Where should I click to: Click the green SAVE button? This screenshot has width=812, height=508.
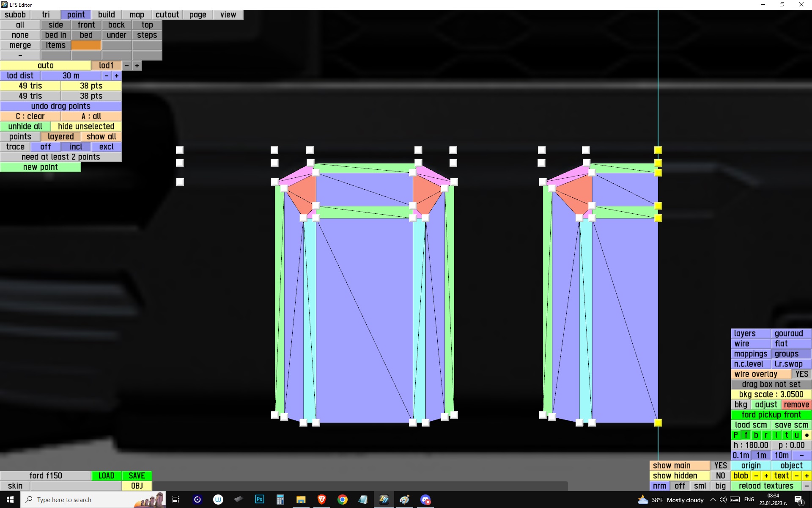pyautogui.click(x=137, y=476)
